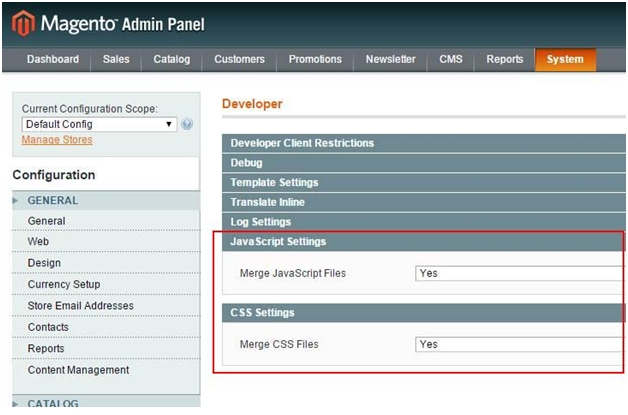
Task: Expand the Log Settings section
Action: tap(424, 222)
